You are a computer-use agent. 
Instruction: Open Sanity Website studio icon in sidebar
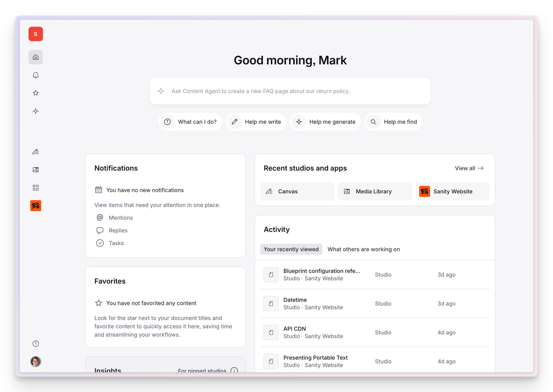tap(35, 206)
